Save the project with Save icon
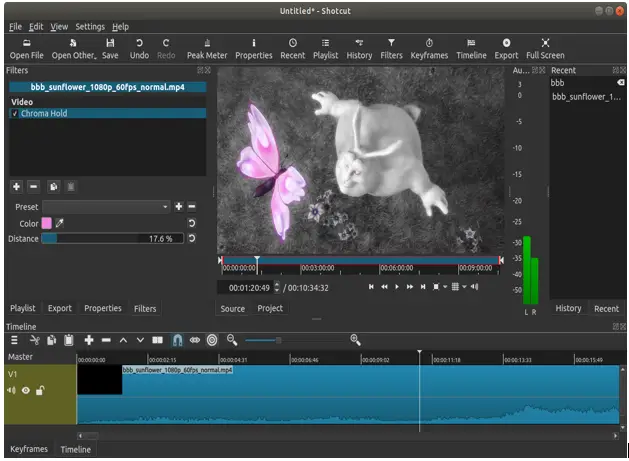Viewport: 629px width, 461px height. pyautogui.click(x=110, y=49)
